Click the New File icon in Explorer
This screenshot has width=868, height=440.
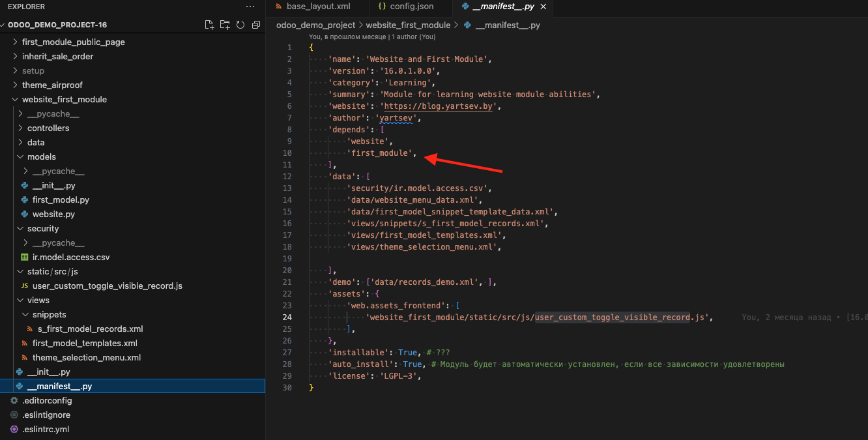209,25
